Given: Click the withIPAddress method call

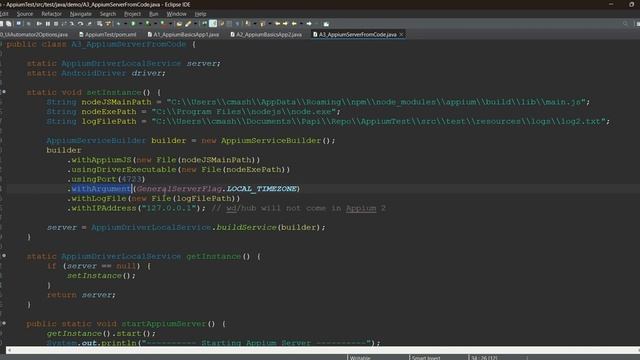Looking at the screenshot, I should (x=104, y=208).
